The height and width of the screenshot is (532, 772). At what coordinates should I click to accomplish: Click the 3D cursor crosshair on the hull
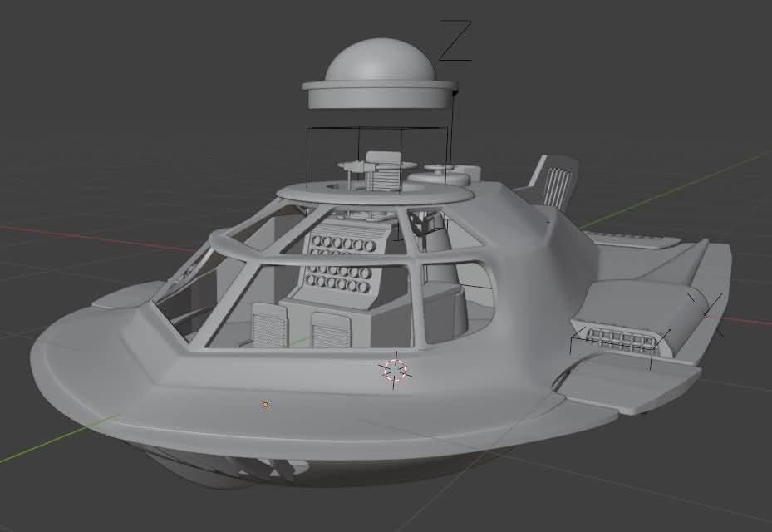click(x=396, y=370)
